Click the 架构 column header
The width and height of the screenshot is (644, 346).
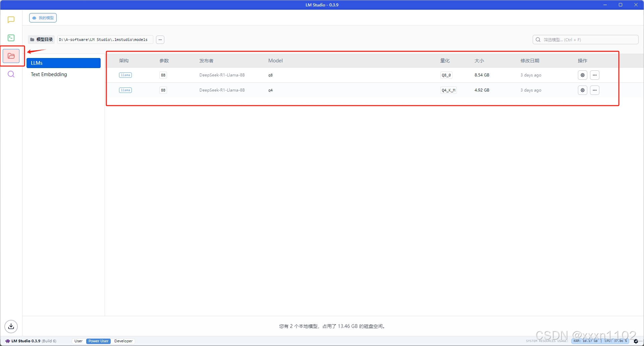click(x=124, y=61)
